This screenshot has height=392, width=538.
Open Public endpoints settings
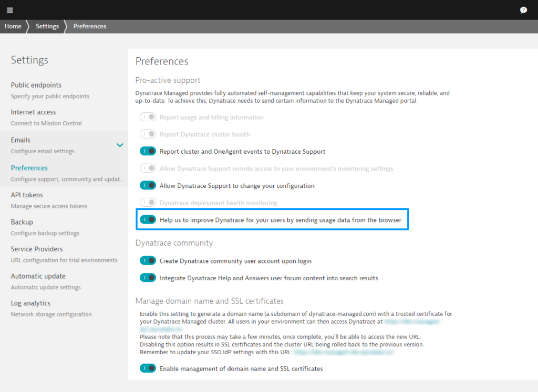pyautogui.click(x=36, y=85)
